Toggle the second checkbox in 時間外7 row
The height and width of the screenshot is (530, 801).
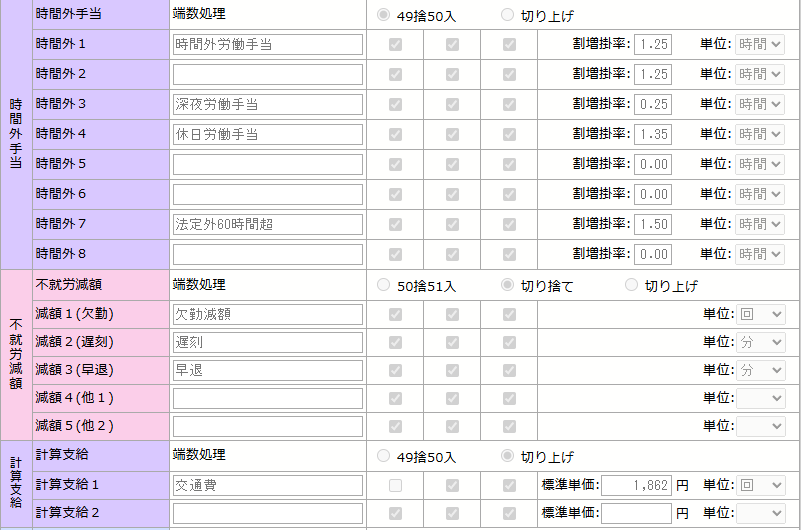452,225
